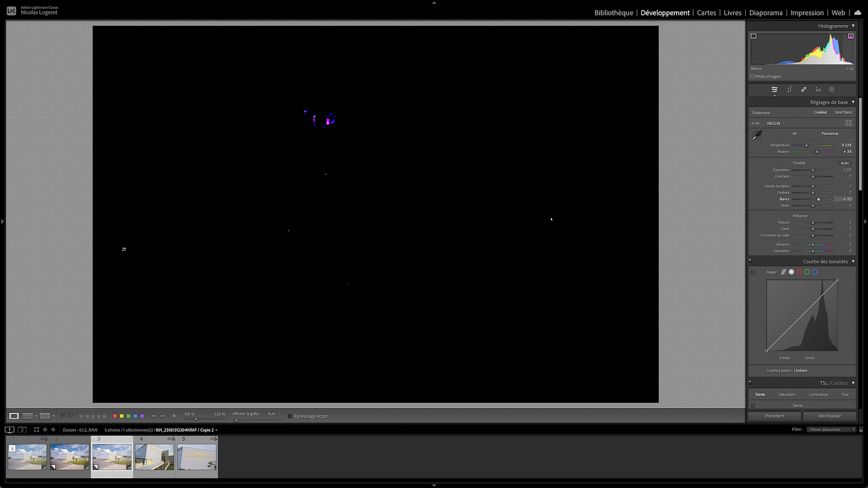Select filmstrip thumbnail number 5
The width and height of the screenshot is (868, 488).
point(197,456)
